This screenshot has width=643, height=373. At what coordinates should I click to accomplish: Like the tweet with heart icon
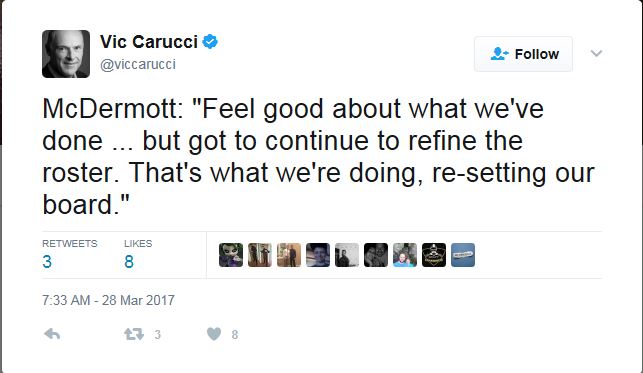click(x=214, y=334)
